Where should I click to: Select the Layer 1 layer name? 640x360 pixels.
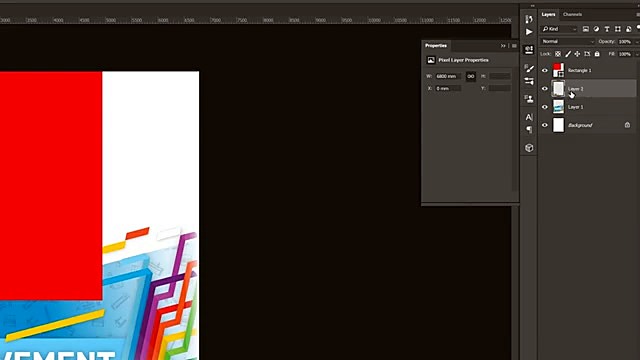click(x=576, y=107)
